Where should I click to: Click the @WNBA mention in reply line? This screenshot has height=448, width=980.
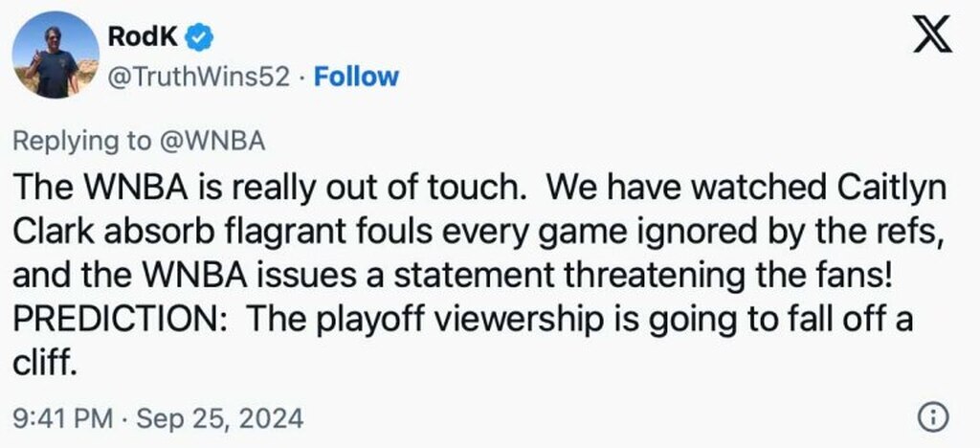point(217,140)
